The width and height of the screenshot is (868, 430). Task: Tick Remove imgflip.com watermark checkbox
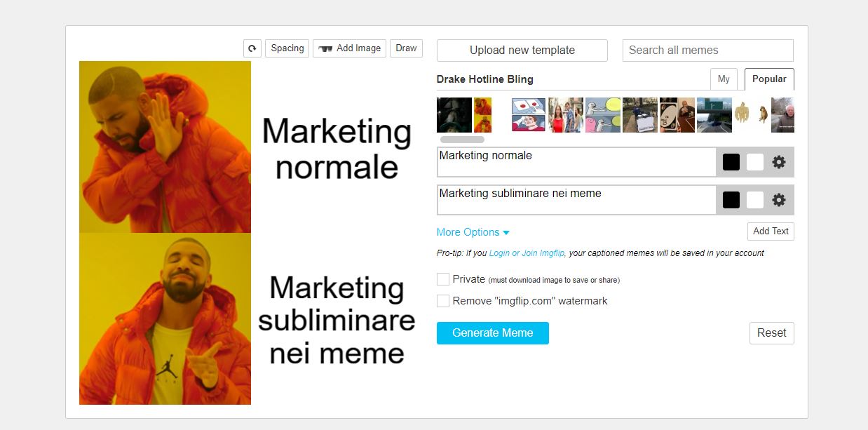pos(443,301)
